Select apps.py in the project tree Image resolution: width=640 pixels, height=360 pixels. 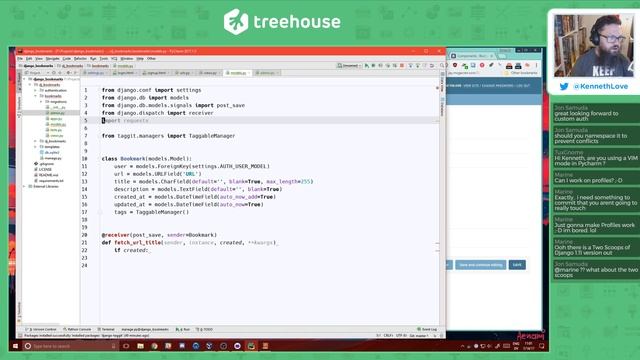(56, 119)
